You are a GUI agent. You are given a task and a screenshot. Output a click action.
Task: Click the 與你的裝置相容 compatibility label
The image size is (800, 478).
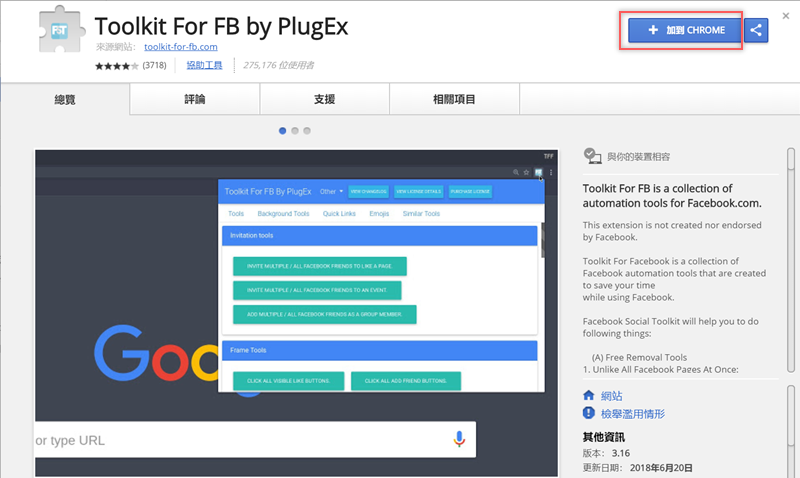click(638, 157)
